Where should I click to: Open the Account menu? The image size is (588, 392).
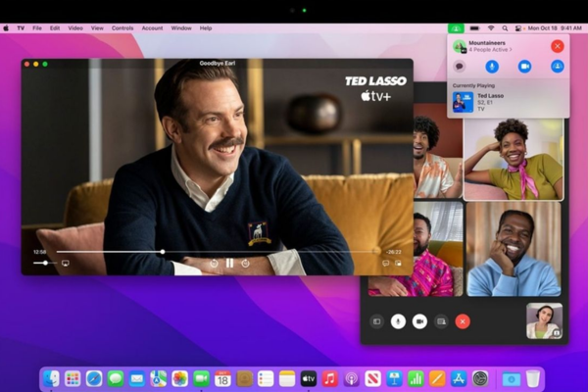coord(152,28)
